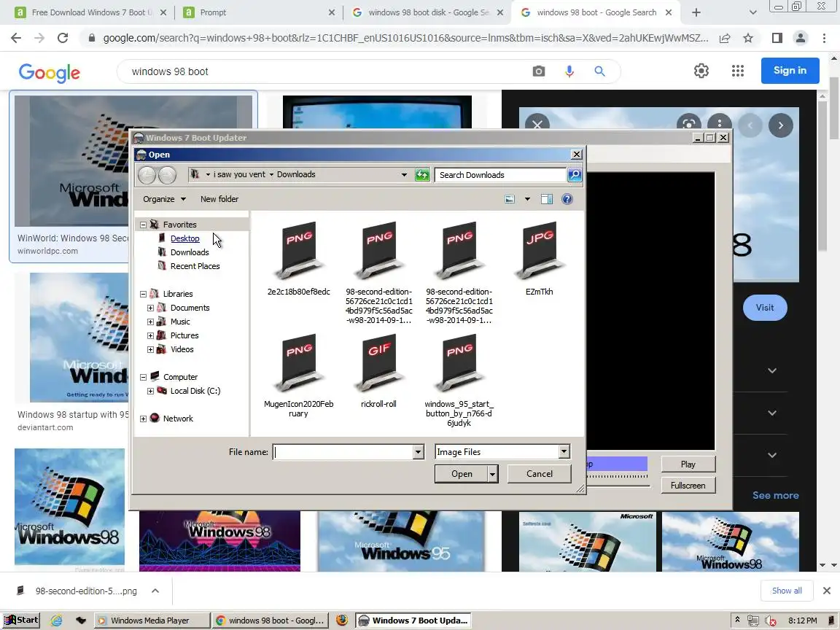The height and width of the screenshot is (630, 840).
Task: Expand the Local Disk (C:) node
Action: (x=150, y=391)
